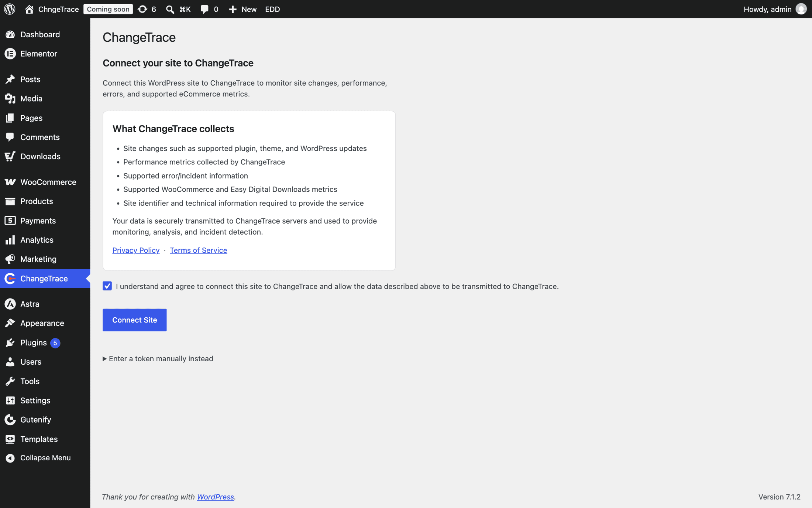Click the Collapse Menu arrow icon
The width and height of the screenshot is (812, 508).
[x=10, y=458]
